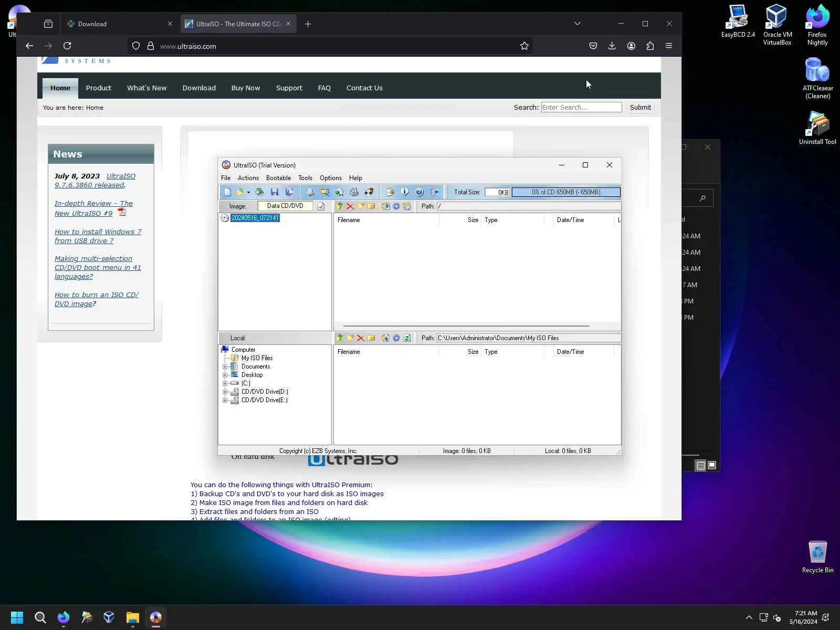
Task: Open the Windows Start menu
Action: (x=17, y=617)
